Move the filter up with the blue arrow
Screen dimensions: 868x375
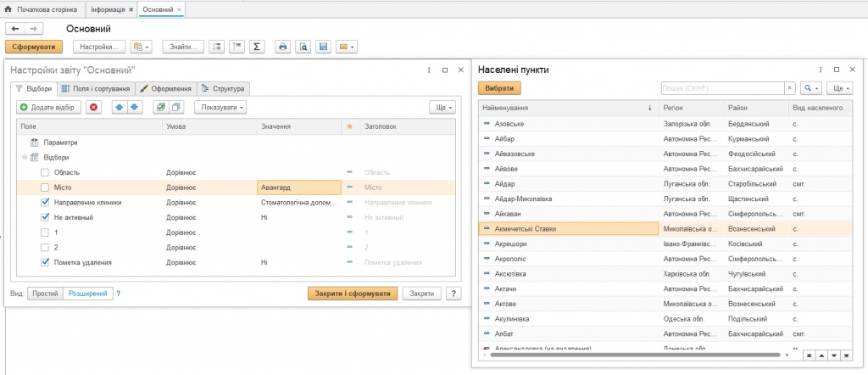point(119,107)
